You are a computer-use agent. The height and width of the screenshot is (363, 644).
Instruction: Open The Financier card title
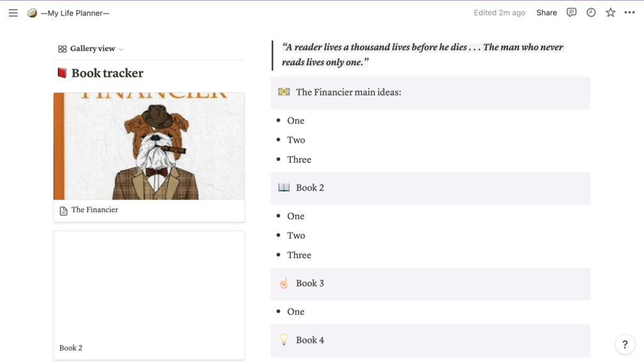click(95, 209)
